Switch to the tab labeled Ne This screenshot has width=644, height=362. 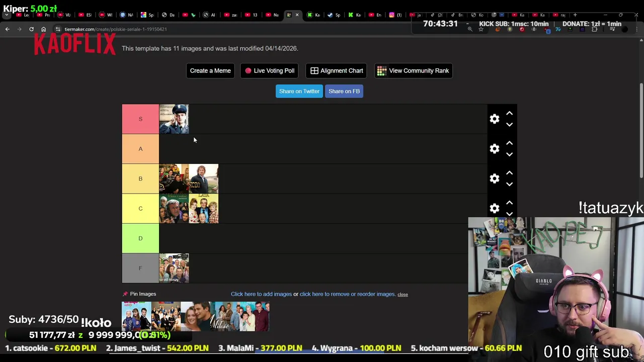click(272, 15)
